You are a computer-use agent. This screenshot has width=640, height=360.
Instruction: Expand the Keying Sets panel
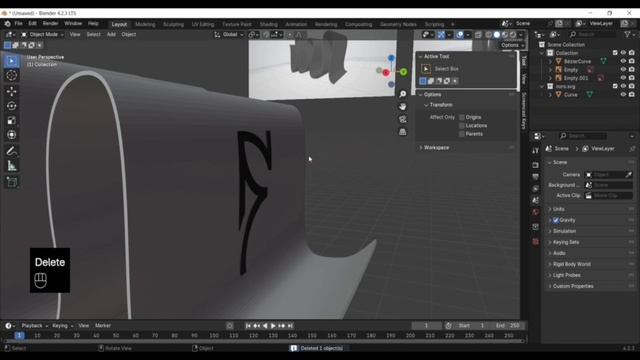click(566, 242)
